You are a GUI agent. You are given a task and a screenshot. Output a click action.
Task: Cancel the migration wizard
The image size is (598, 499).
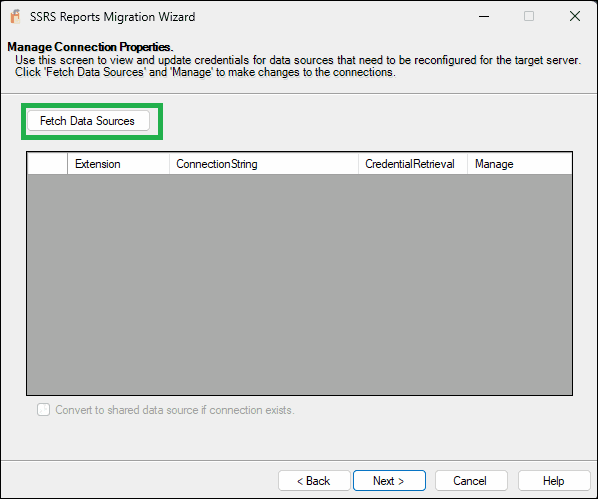[471, 481]
